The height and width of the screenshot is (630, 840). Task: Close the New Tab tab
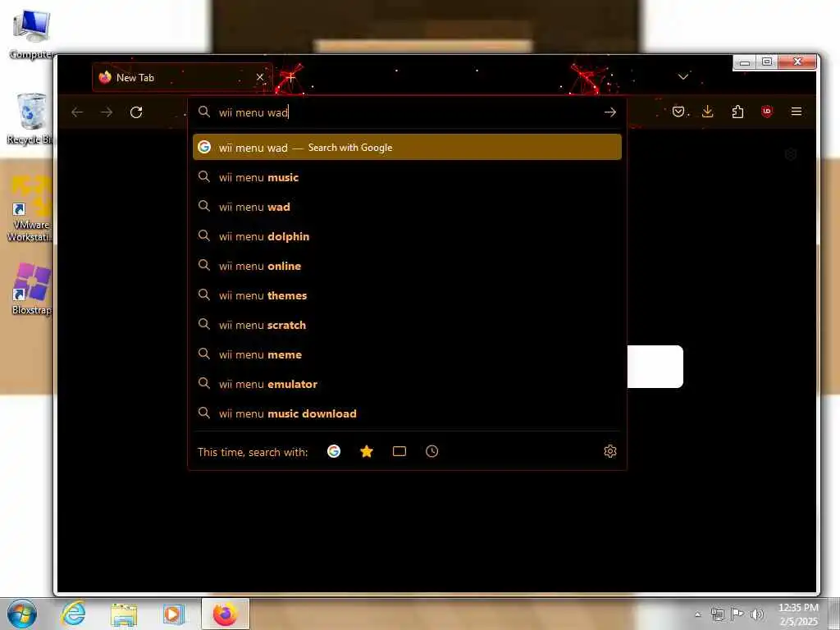point(260,77)
